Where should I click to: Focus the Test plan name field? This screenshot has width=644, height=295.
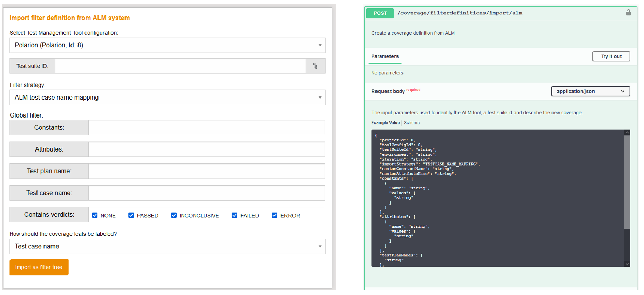(206, 171)
